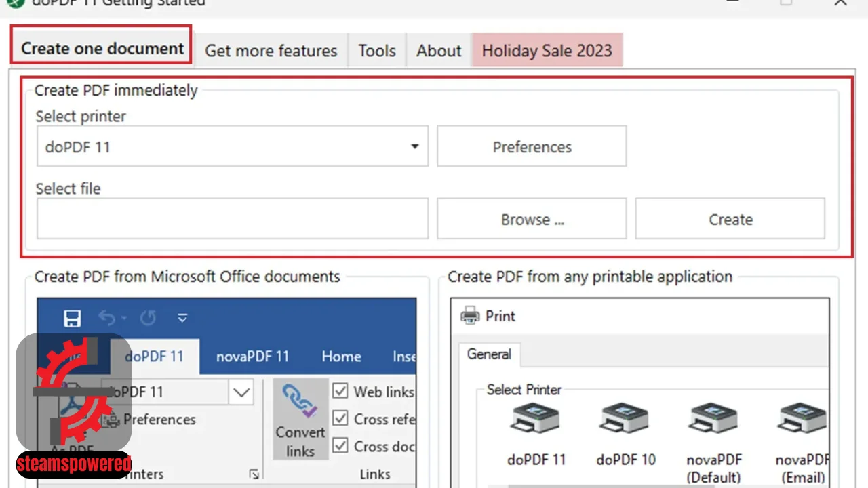The image size is (868, 488).
Task: Toggle the Web links checkbox
Action: click(x=340, y=391)
